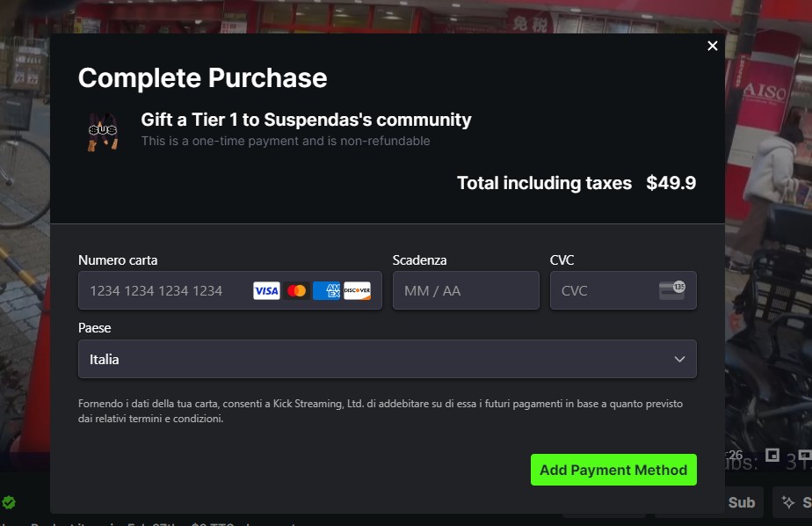This screenshot has width=812, height=526.
Task: Click the theater mode icon at video edge
Action: coord(805,455)
